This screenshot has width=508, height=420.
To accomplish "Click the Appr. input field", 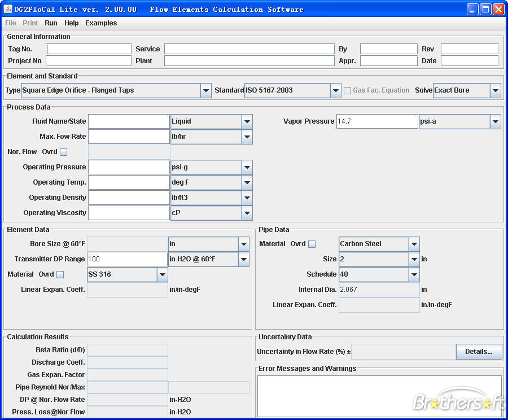I will click(x=389, y=61).
